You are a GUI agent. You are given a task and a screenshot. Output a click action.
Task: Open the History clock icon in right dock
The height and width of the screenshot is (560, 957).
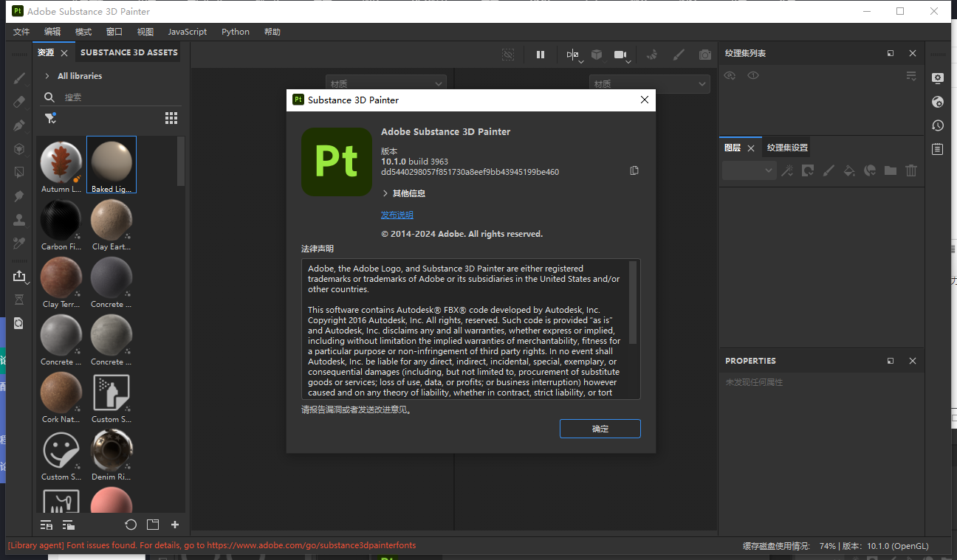[938, 125]
